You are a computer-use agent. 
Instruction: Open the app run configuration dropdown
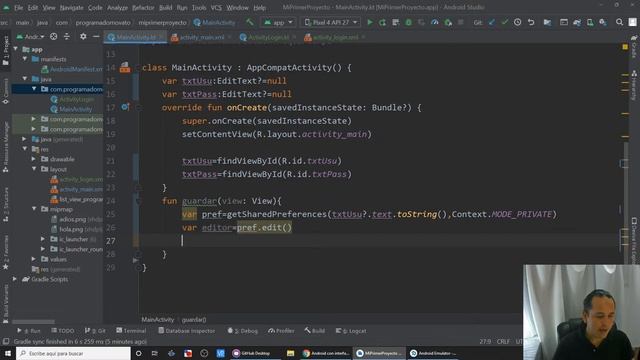pos(278,22)
